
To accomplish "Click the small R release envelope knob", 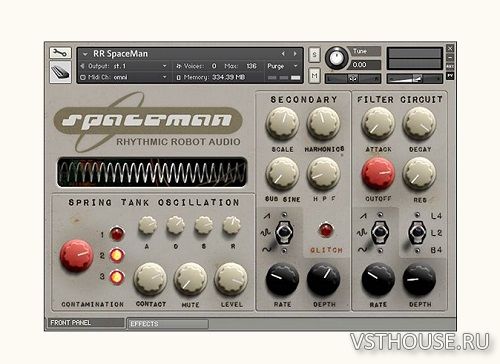I will [232, 225].
